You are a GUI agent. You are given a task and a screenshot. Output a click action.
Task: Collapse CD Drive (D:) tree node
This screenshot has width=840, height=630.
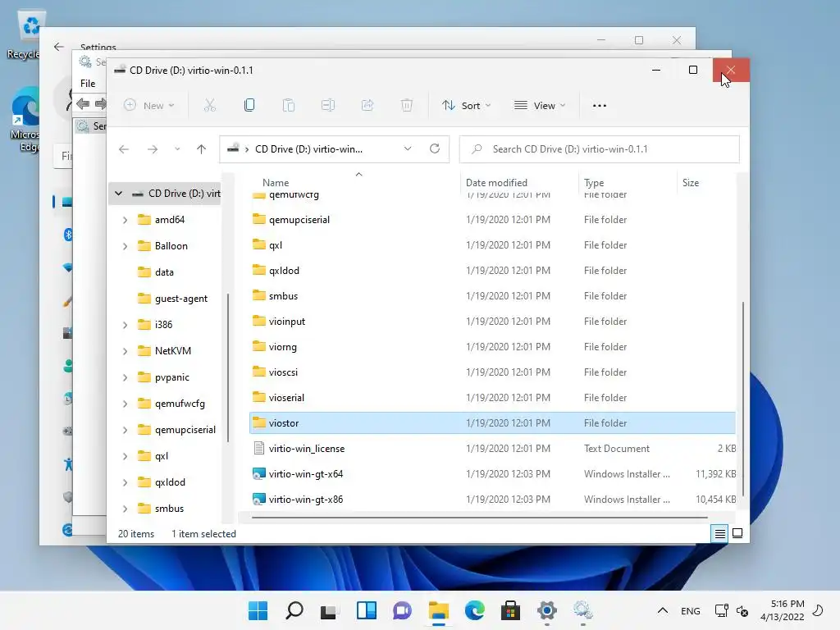[x=118, y=194]
